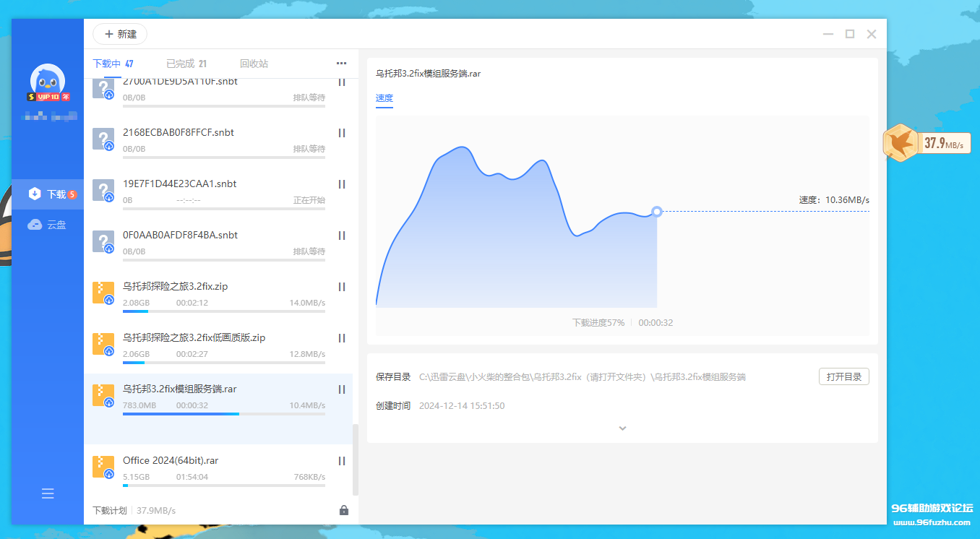Open the three-dot more options menu
Viewport: 980px width, 539px height.
341,64
